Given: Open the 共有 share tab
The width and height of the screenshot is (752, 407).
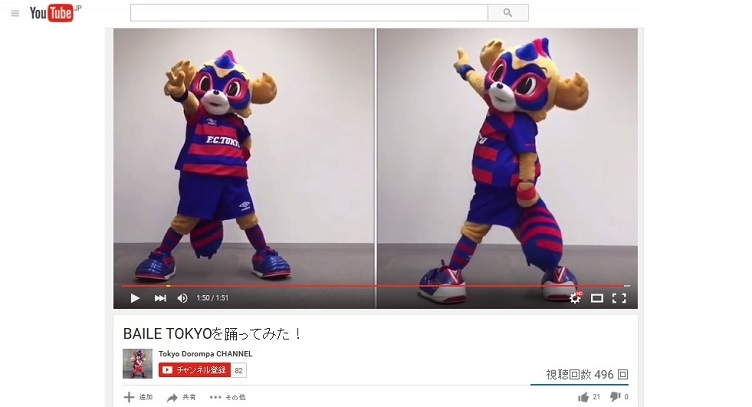Looking at the screenshot, I should tap(181, 397).
